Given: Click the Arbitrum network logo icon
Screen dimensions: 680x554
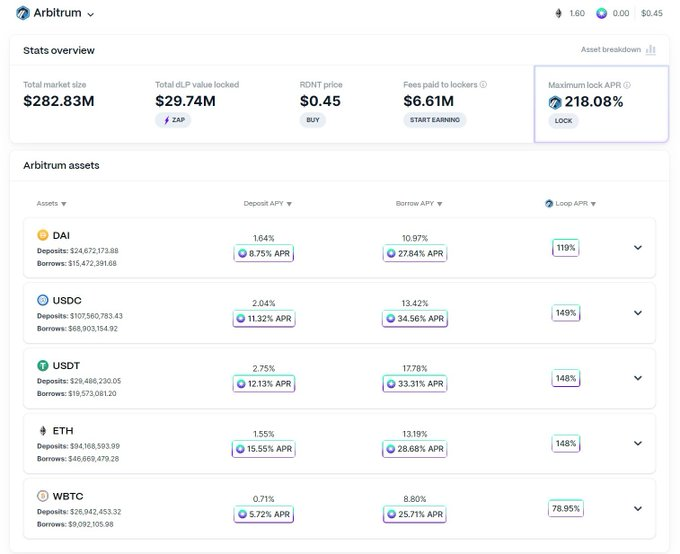Looking at the screenshot, I should pyautogui.click(x=23, y=13).
